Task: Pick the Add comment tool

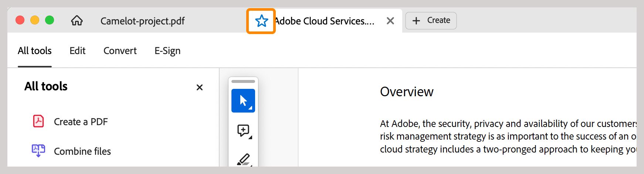Action: tap(243, 130)
